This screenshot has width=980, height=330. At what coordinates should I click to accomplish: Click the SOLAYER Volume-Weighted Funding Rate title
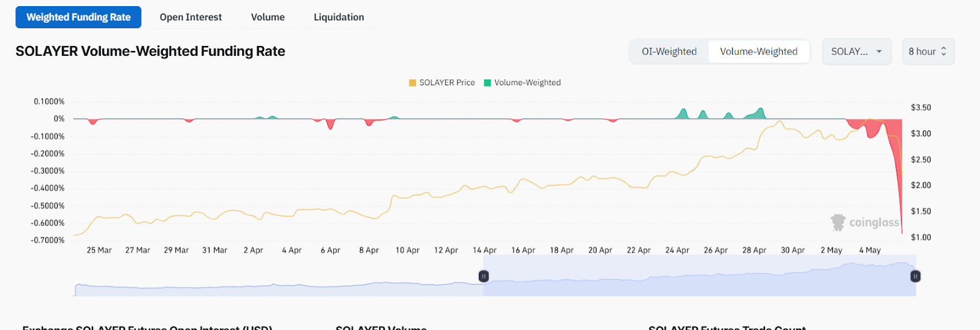[150, 52]
